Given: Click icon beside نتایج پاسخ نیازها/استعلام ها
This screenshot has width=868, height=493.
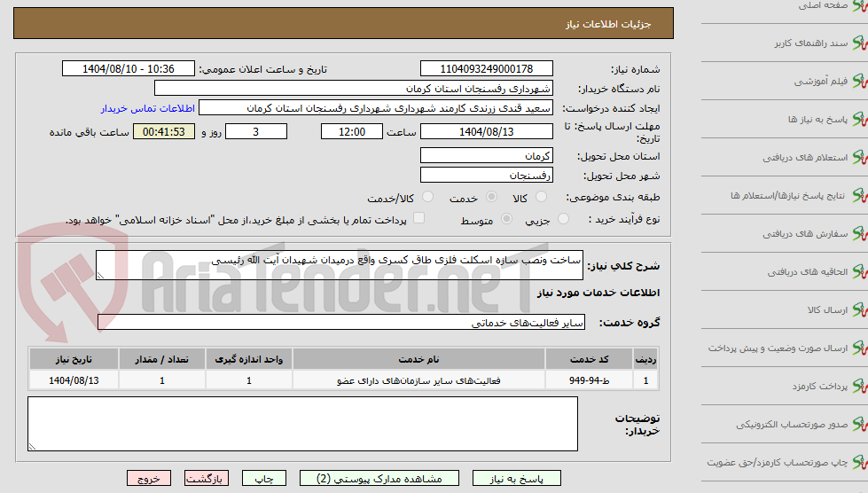Looking at the screenshot, I should point(860,196).
